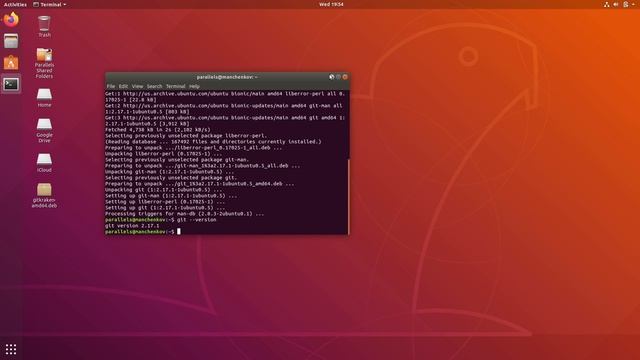
Task: Click the 'Unpacking liberror-perl' line
Action: pos(163,154)
